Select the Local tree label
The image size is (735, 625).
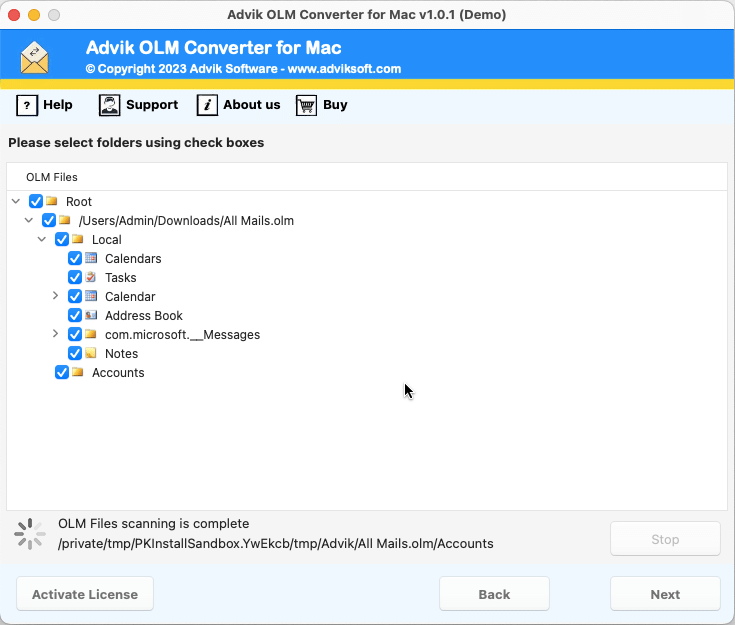tap(106, 240)
